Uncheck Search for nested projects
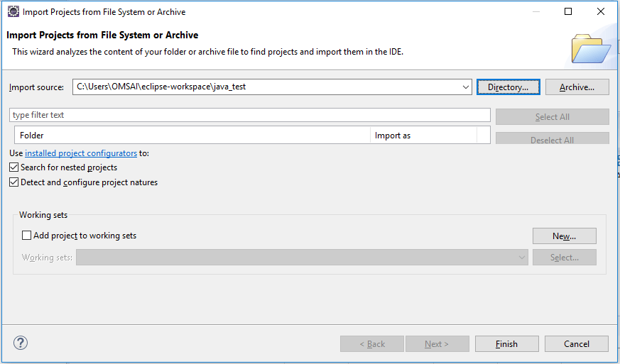Viewport: 620px width, 364px height. (x=14, y=167)
